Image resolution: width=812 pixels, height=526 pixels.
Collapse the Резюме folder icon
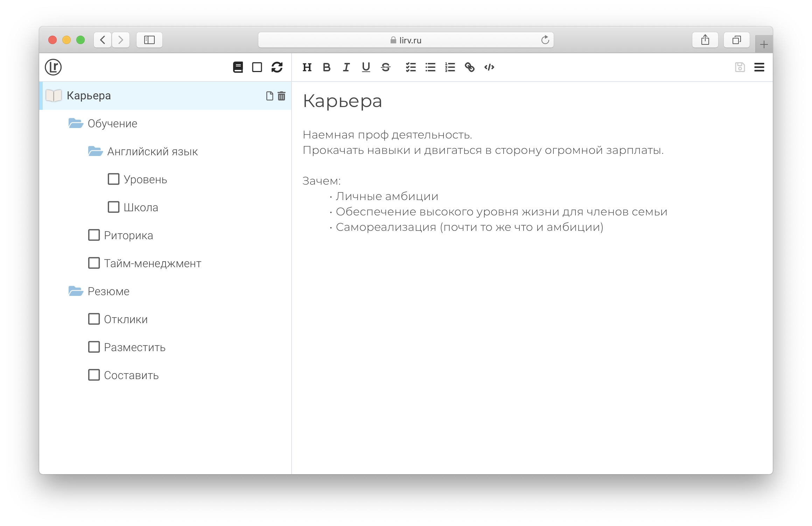pos(76,291)
